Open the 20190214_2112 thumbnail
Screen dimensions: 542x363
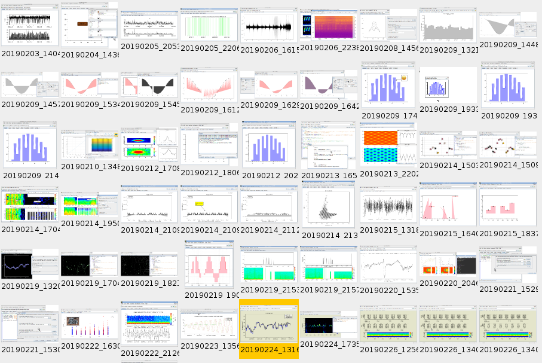269,205
